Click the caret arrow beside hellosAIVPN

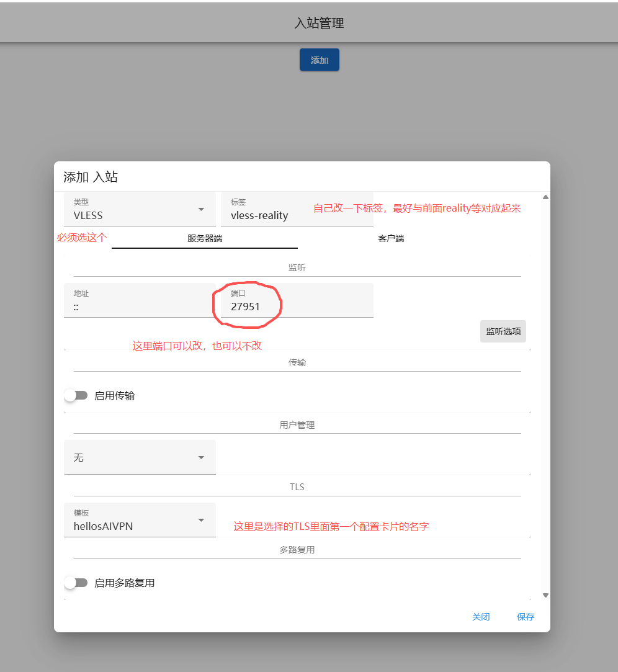tap(201, 521)
